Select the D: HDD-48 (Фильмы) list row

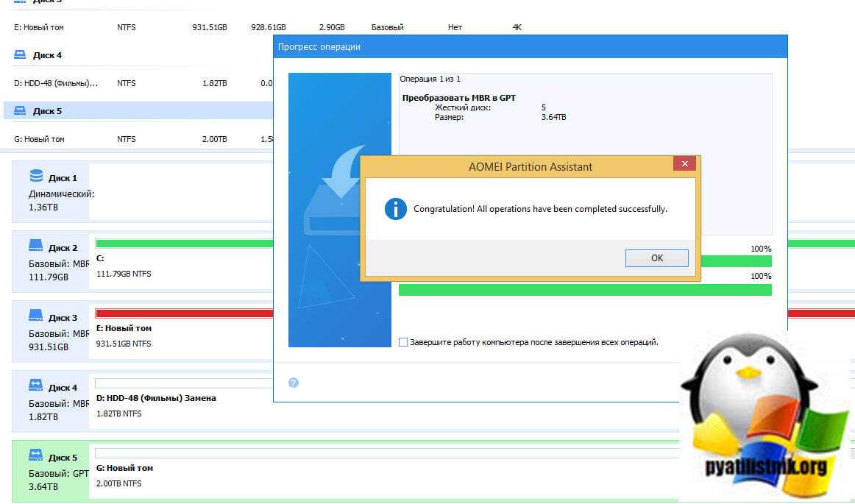pos(55,83)
